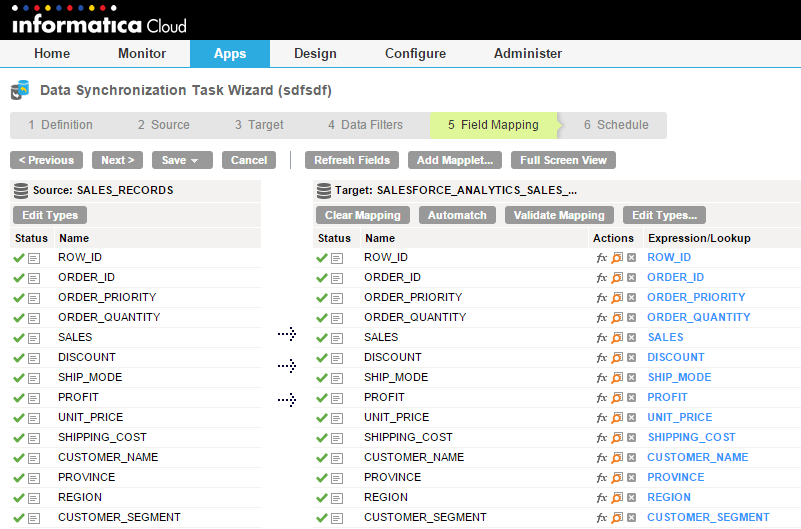
Task: Open the expression editor for ROW_ID
Action: (602, 258)
